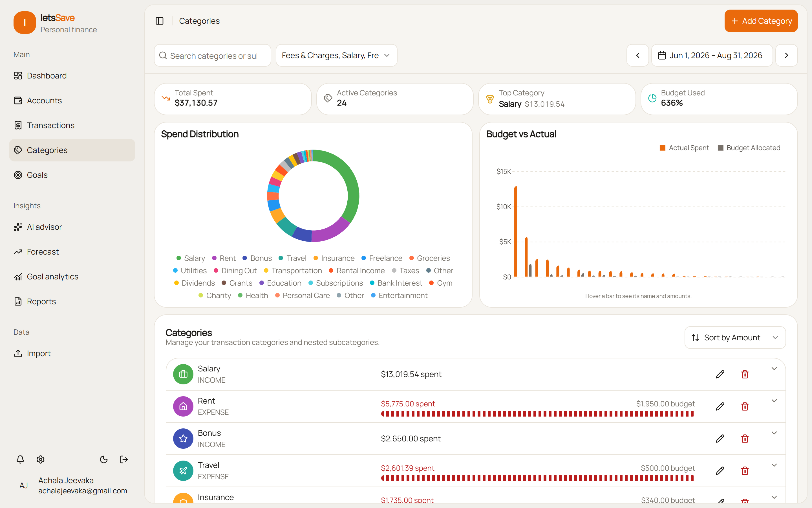Toggle the sidebar panel icon
This screenshot has height=508, width=812.
(160, 21)
